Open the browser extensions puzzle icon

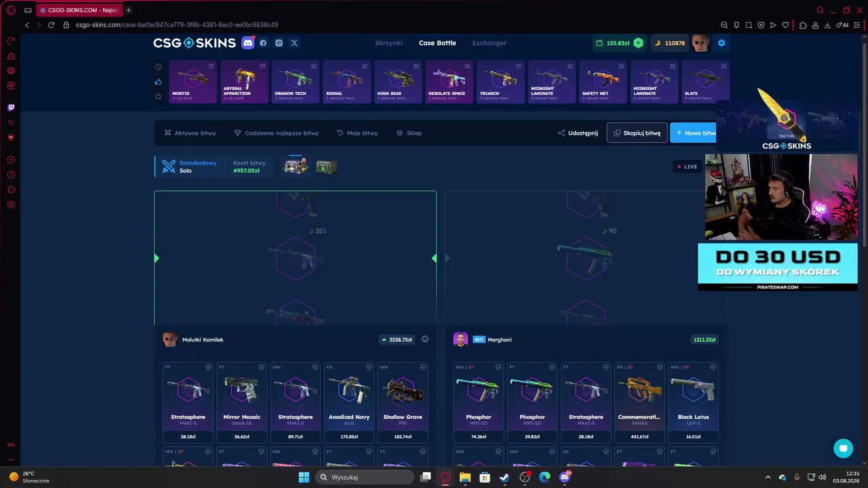[x=803, y=25]
